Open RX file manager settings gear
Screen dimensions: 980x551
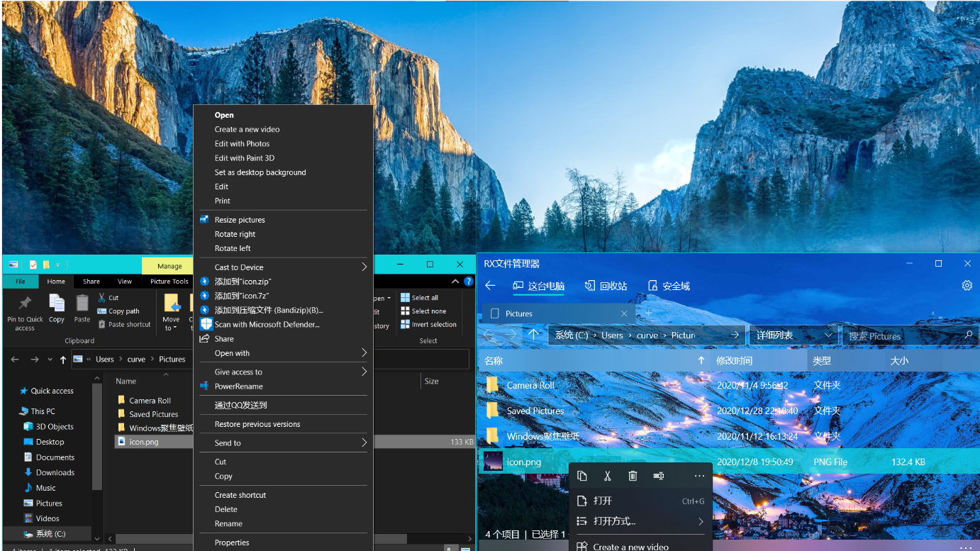pos(967,286)
